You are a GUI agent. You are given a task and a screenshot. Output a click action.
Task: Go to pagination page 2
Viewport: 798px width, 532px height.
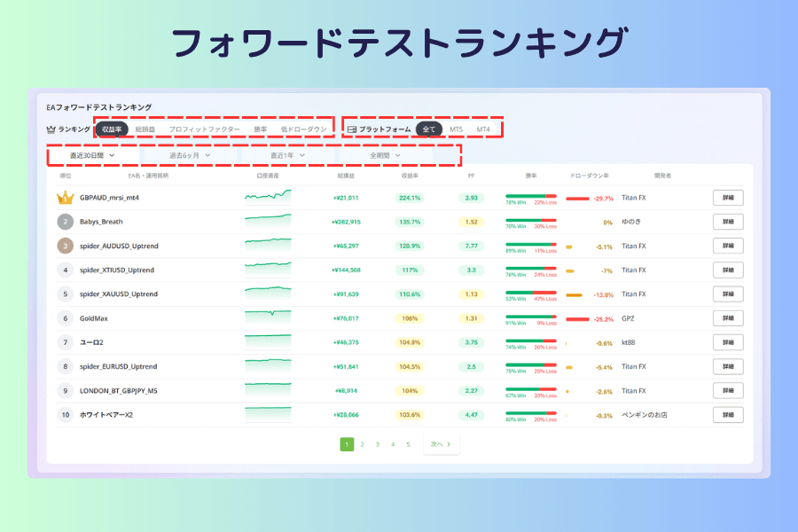363,444
